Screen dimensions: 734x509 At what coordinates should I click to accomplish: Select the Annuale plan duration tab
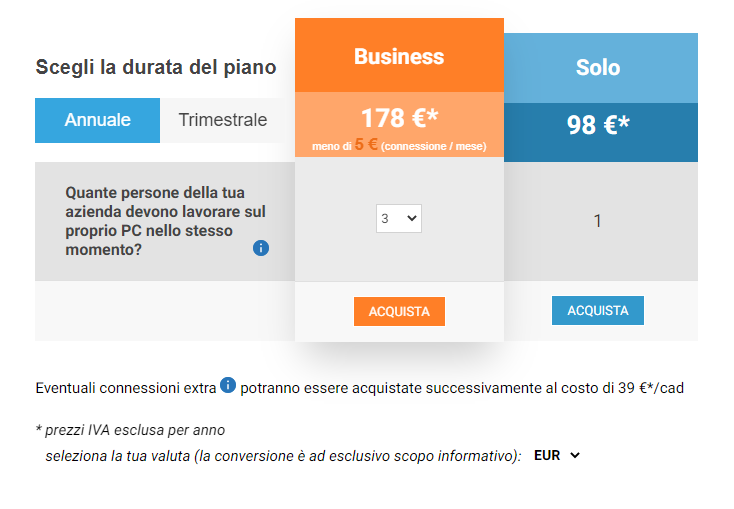point(97,120)
